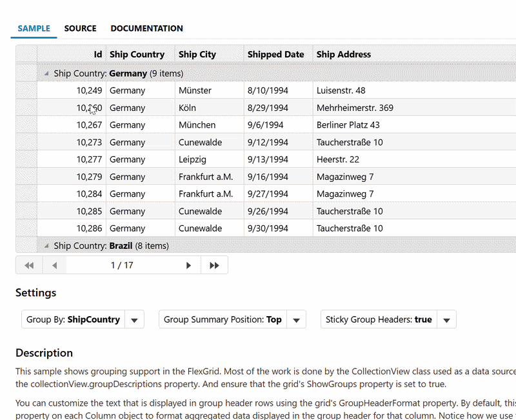This screenshot has width=516, height=420.
Task: Click Group Summary Position: Top field
Action: point(223,319)
